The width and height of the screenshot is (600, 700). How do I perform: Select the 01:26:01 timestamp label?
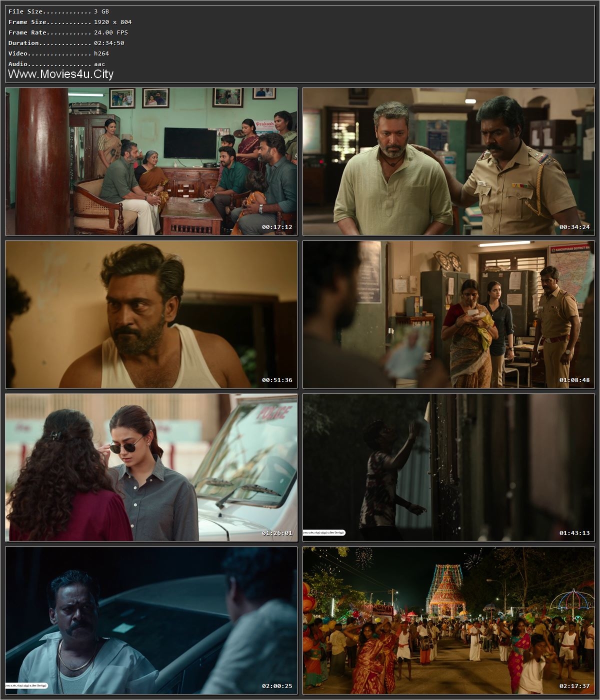[x=278, y=533]
